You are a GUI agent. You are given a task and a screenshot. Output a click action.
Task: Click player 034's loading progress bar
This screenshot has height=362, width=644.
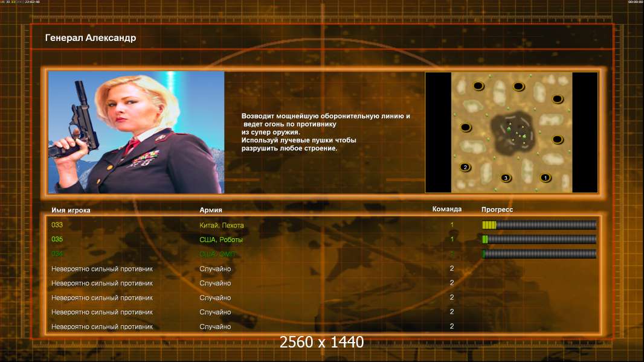point(539,254)
